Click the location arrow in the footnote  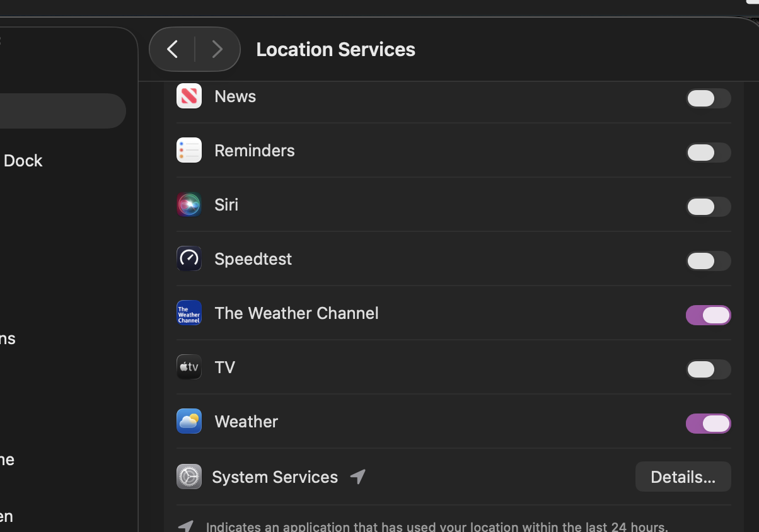click(186, 526)
